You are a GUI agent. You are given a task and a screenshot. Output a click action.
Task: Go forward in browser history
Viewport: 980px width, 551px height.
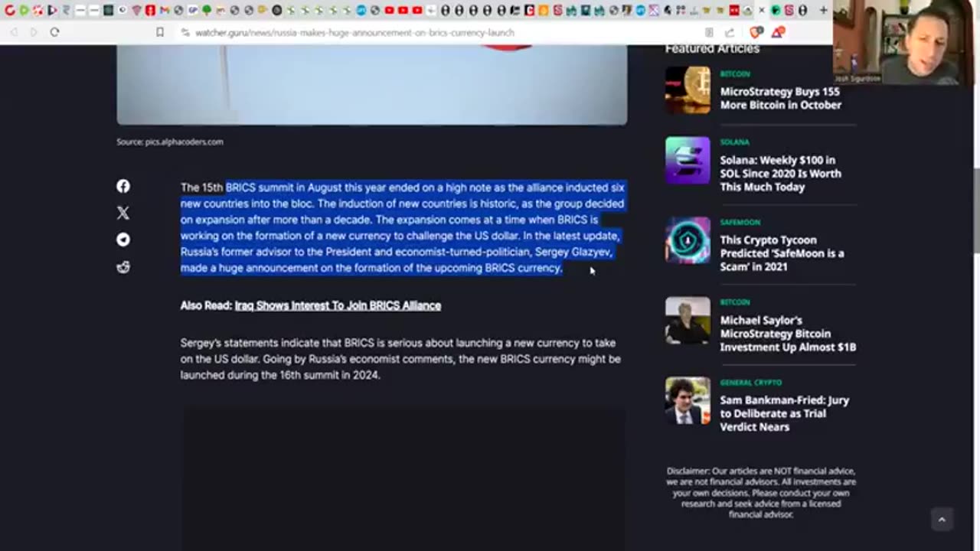pyautogui.click(x=33, y=32)
